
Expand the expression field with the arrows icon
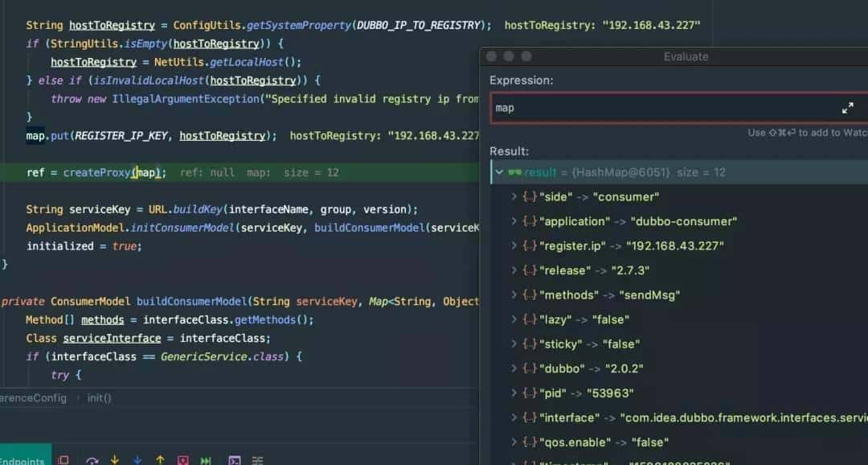point(847,108)
